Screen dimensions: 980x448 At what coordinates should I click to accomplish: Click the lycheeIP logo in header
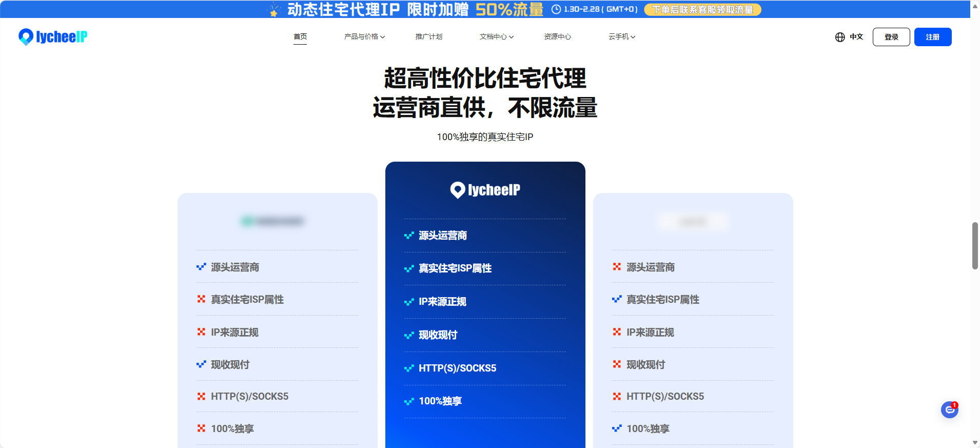53,37
